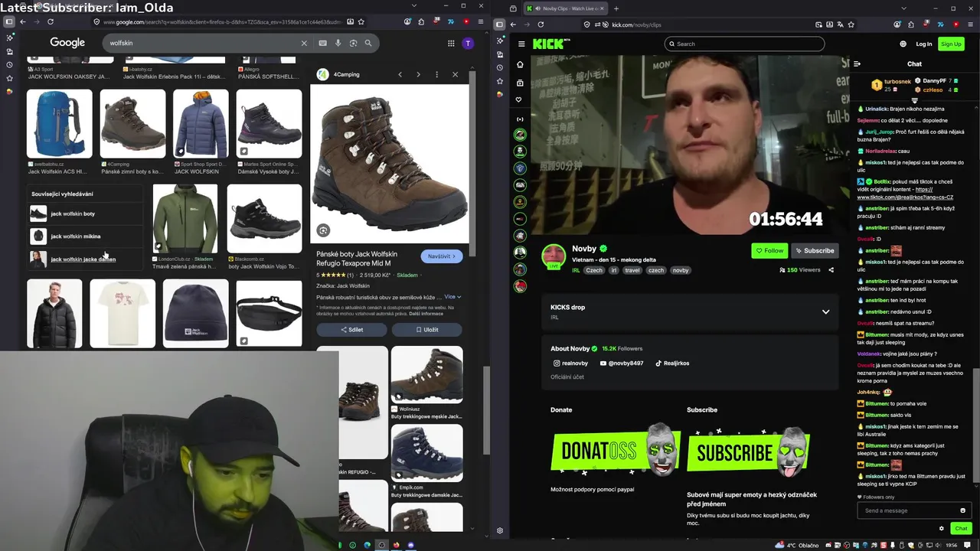Open Kick language globe selector
Image resolution: width=980 pixels, height=551 pixels.
pyautogui.click(x=903, y=44)
